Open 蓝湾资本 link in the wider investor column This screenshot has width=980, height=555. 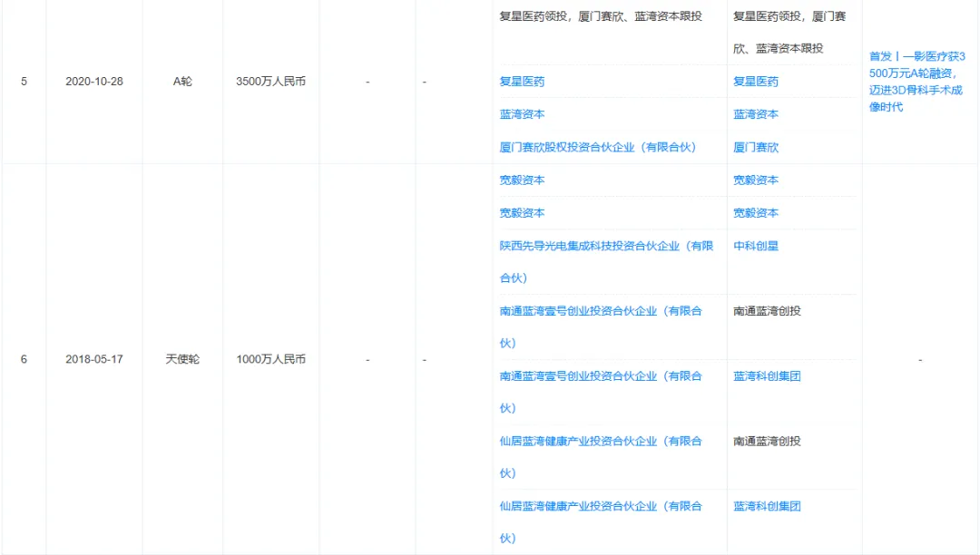point(522,114)
